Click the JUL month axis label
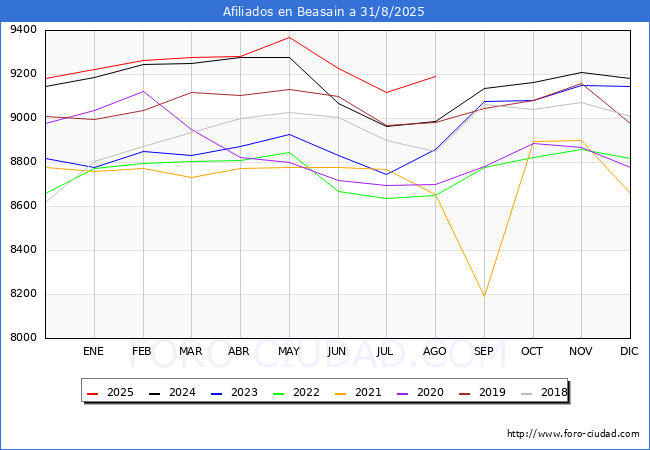 [385, 351]
